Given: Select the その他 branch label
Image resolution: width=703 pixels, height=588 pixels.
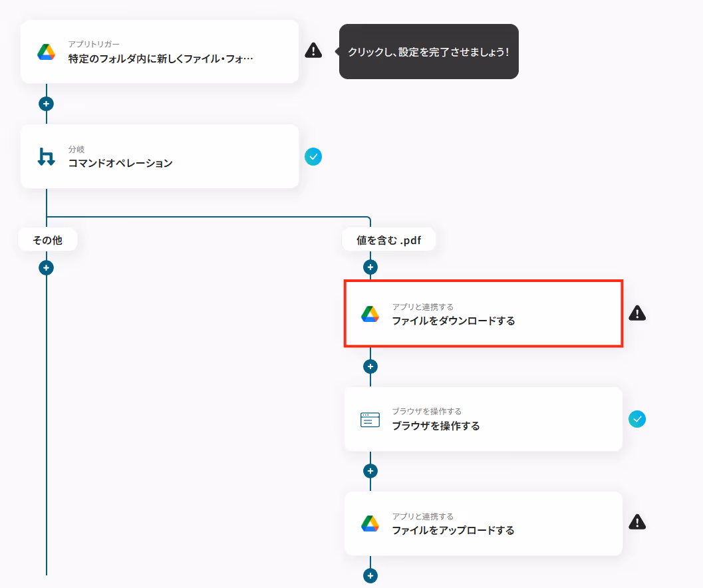Looking at the screenshot, I should point(47,240).
